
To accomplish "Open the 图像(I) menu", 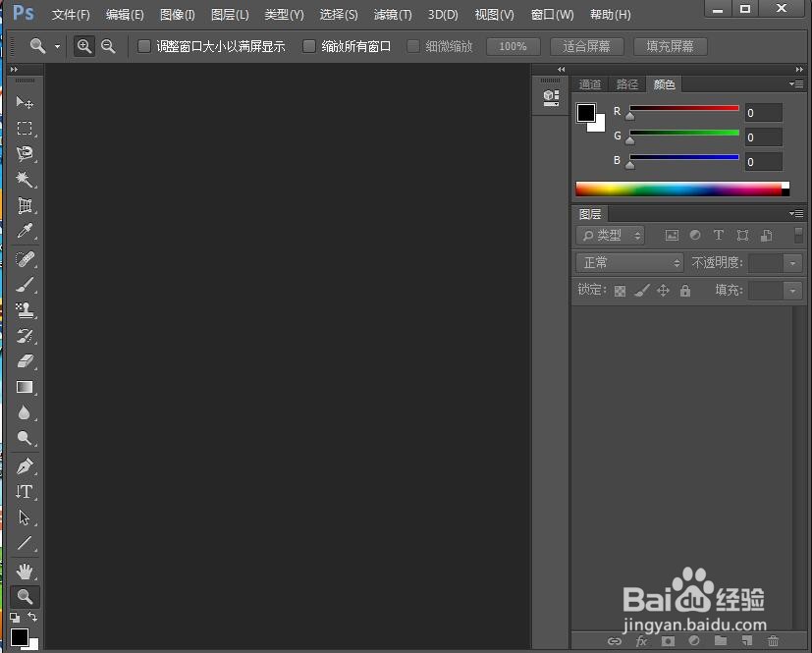I will click(x=178, y=15).
